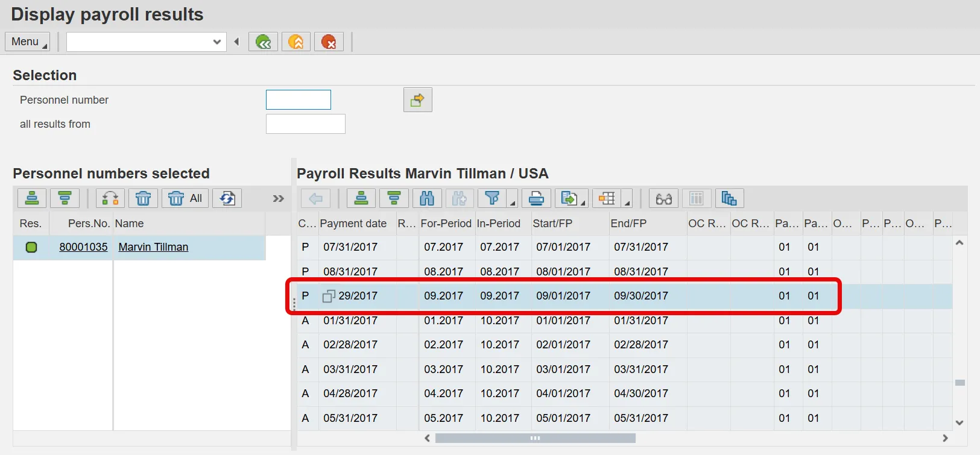Expand hidden toolbar items with double-chevron
This screenshot has width=980, height=455.
[278, 198]
